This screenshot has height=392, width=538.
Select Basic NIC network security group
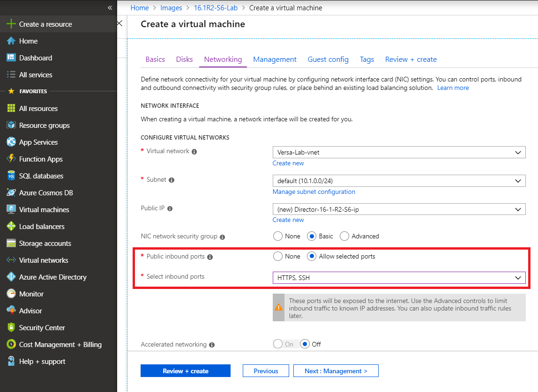click(312, 237)
